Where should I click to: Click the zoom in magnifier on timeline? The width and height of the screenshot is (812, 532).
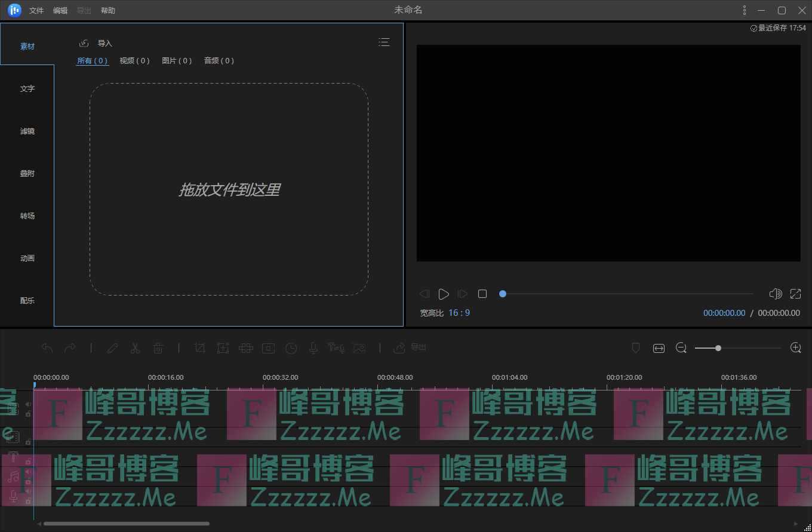coord(795,348)
